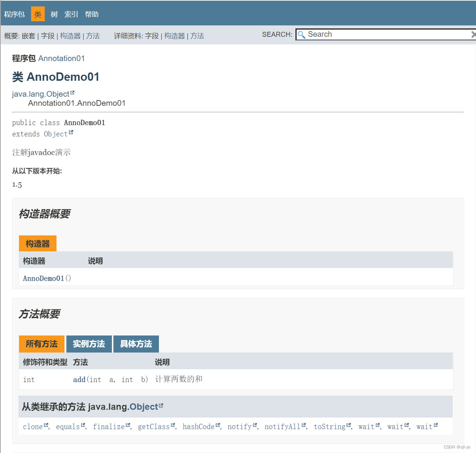
Task: Open the equals inherited method link
Action: pos(68,427)
